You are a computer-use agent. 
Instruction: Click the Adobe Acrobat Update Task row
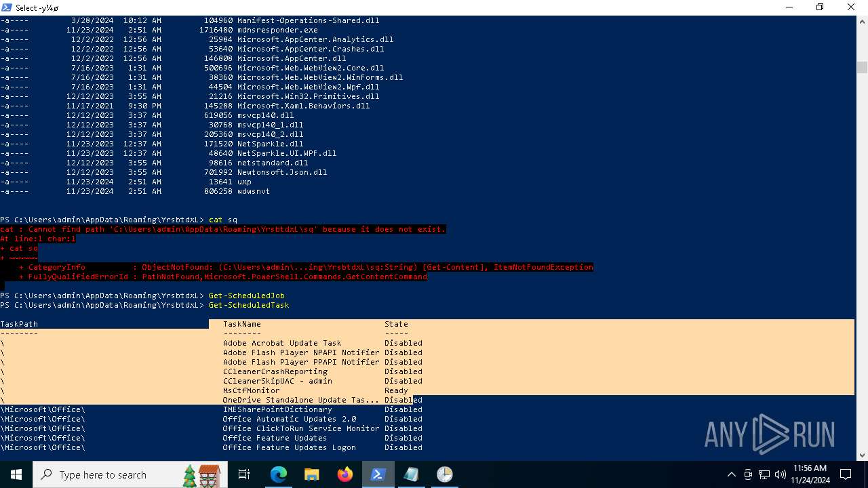(282, 343)
